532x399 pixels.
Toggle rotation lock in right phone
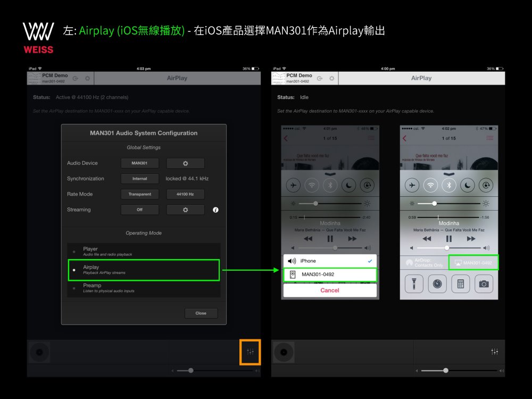coord(486,185)
